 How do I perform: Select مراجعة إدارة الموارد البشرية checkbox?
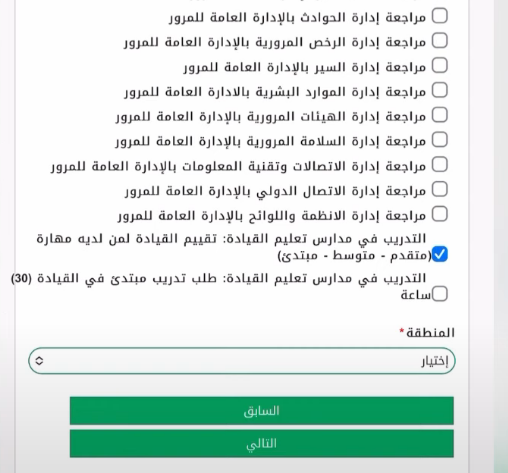(439, 90)
